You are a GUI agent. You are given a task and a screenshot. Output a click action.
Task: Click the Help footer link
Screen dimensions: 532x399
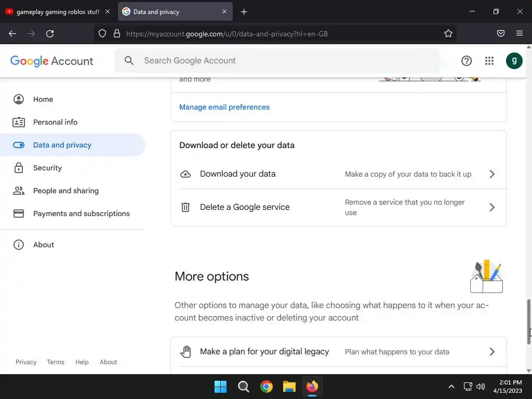click(82, 362)
